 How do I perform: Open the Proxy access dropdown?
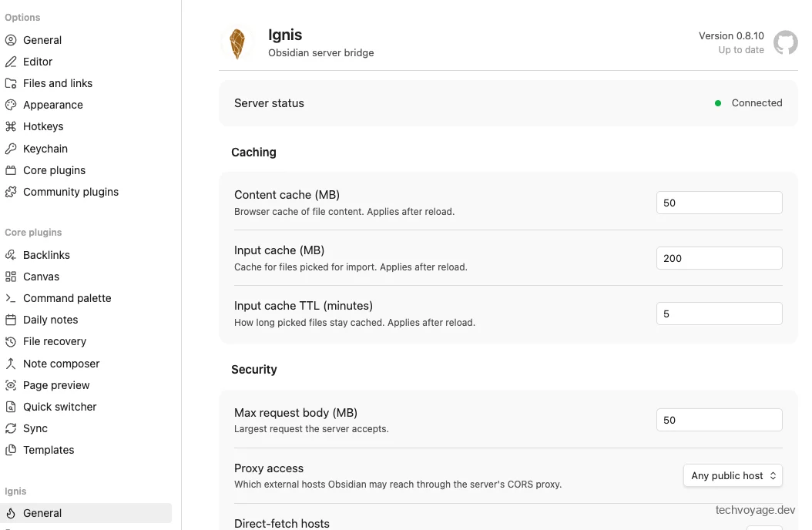pyautogui.click(x=733, y=475)
